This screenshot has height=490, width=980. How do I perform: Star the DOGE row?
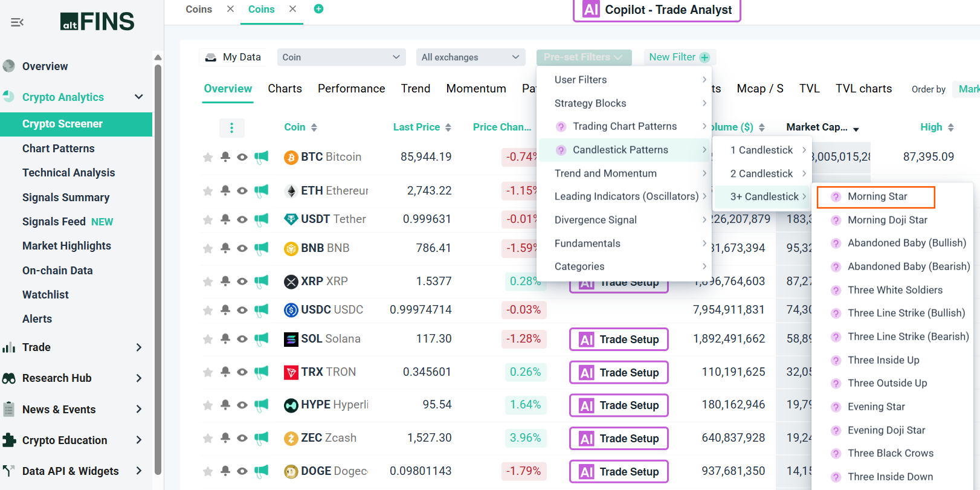point(208,471)
